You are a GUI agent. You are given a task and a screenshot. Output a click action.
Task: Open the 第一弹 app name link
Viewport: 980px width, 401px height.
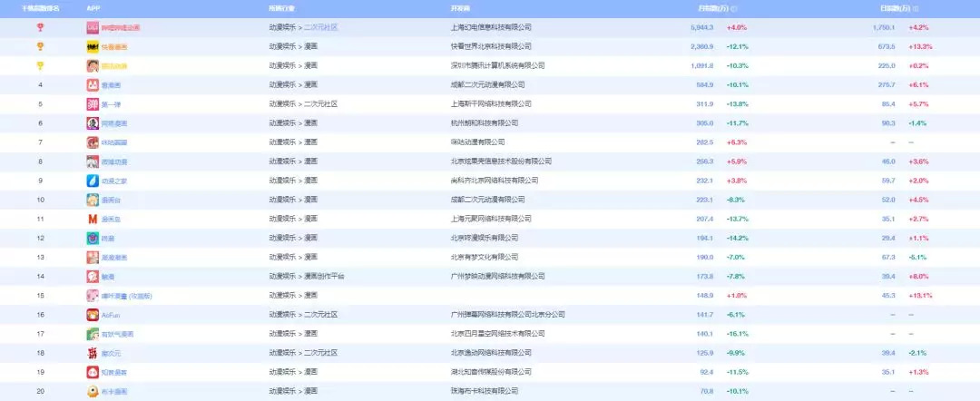(x=112, y=104)
